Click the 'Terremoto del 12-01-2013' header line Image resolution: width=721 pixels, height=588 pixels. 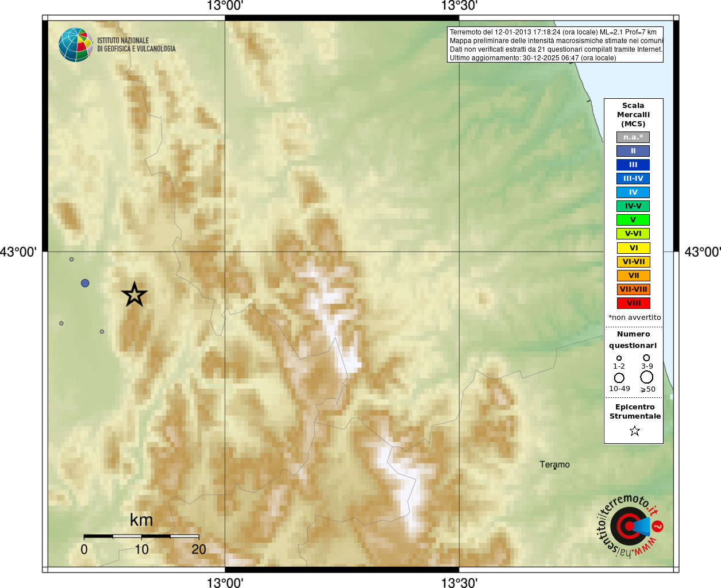point(553,32)
